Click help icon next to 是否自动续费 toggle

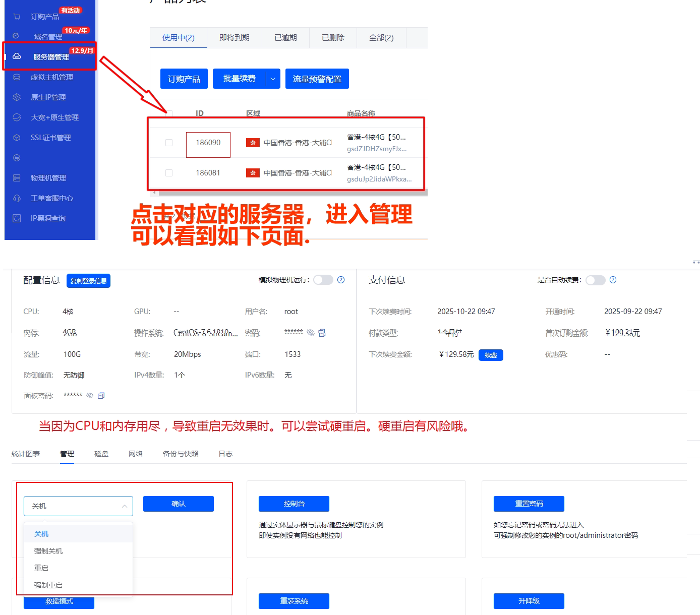pos(613,280)
